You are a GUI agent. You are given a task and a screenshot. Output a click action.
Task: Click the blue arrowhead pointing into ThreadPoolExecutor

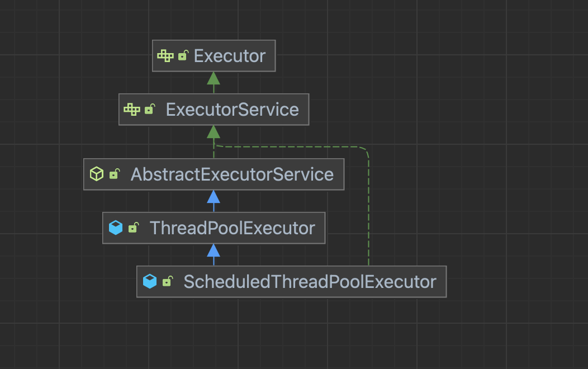(214, 250)
